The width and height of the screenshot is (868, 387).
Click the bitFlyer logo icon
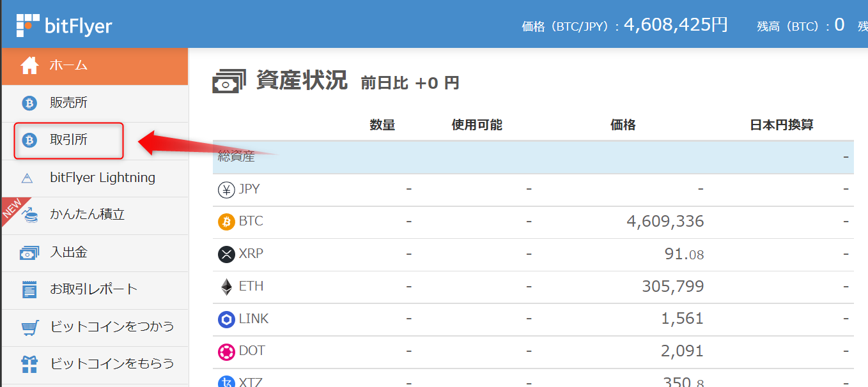point(27,25)
